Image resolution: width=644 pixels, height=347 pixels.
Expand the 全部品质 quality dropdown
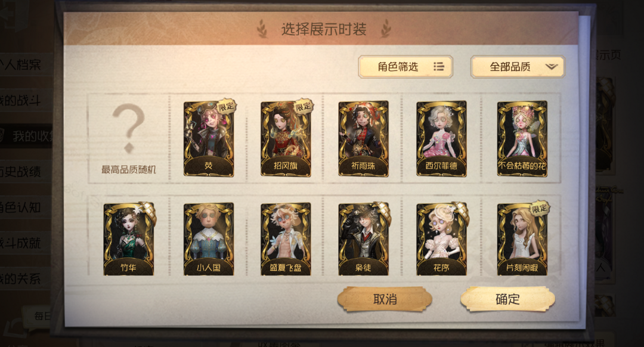point(518,67)
